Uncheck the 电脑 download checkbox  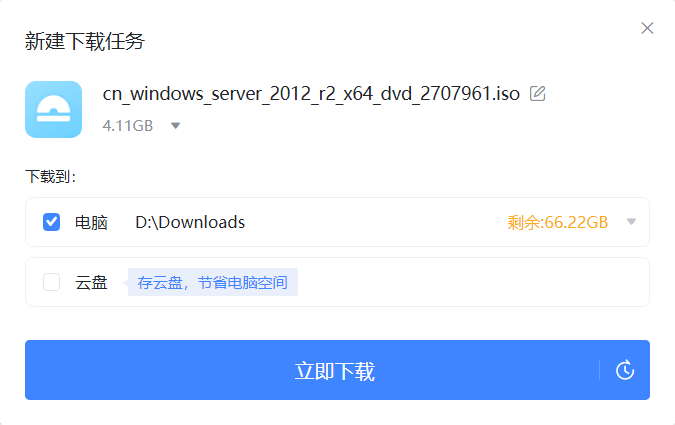point(51,222)
